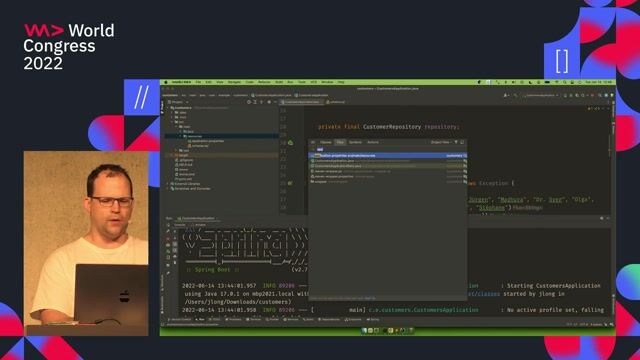This screenshot has height=360, width=640.
Task: Select maven-wrapper.jar search result
Action: pos(388,171)
